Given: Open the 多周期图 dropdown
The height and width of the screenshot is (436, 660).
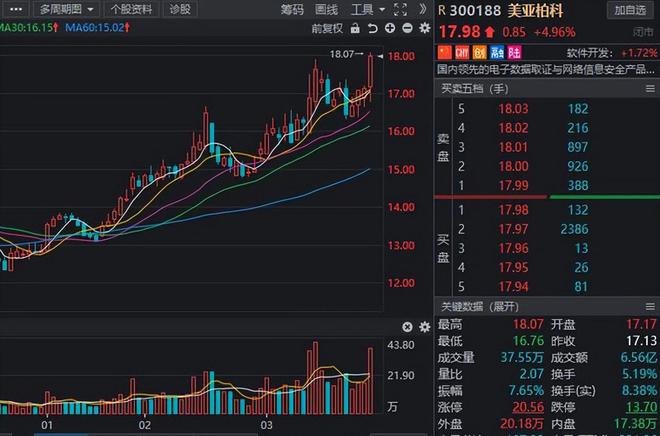Looking at the screenshot, I should coord(67,9).
